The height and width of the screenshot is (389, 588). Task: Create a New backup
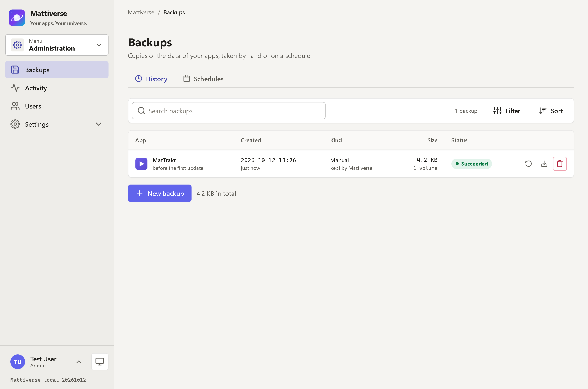point(160,193)
